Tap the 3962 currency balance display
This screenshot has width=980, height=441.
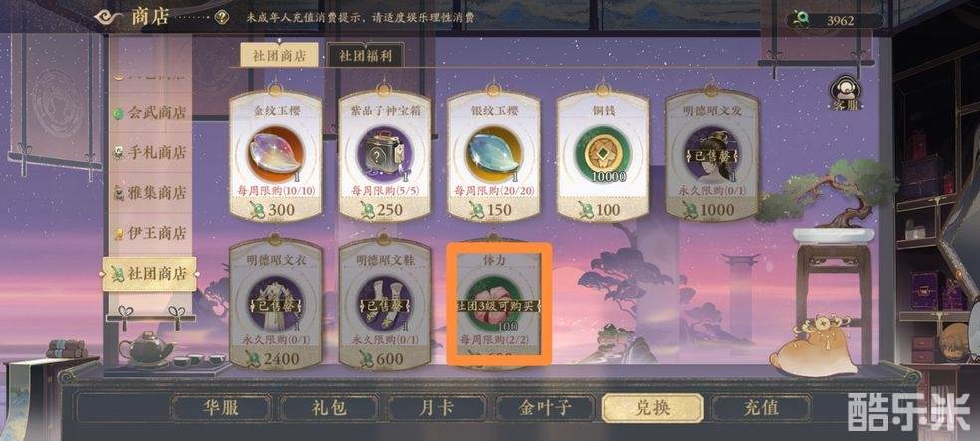coord(835,20)
